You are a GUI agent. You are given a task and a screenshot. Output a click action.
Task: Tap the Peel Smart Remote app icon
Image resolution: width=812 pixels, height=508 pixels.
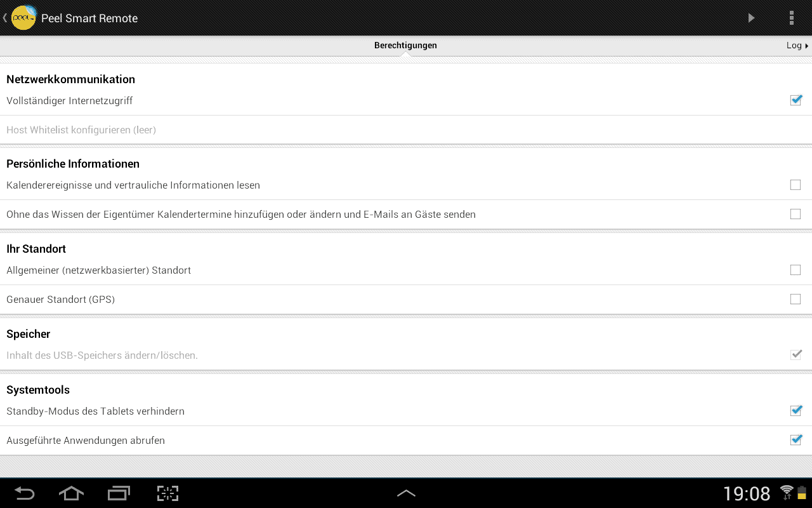coord(23,18)
